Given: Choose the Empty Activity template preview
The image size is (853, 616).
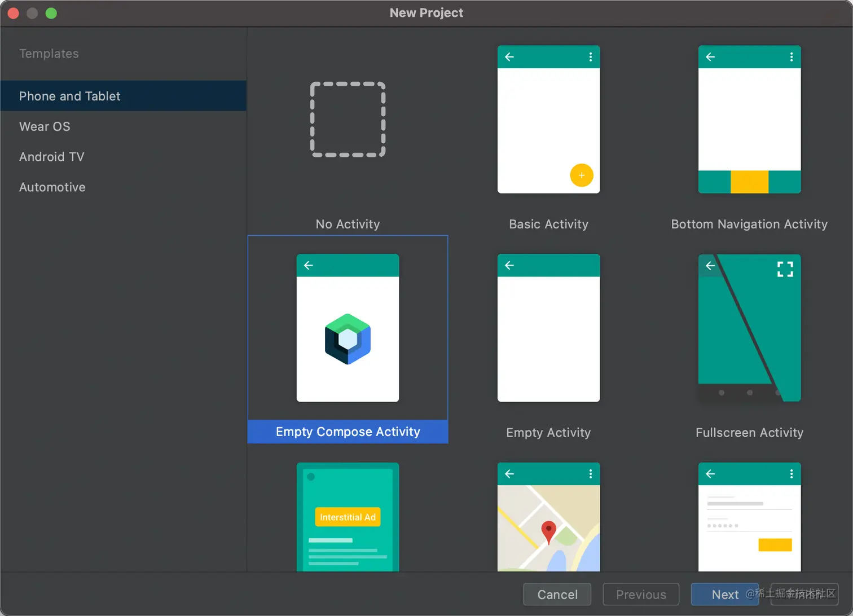Looking at the screenshot, I should tap(548, 328).
